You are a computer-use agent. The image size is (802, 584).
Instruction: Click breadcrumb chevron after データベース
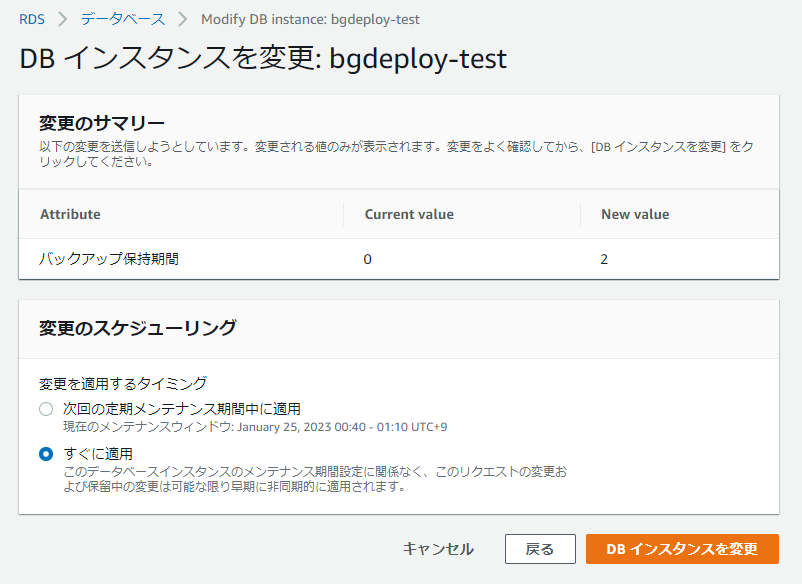(x=183, y=19)
